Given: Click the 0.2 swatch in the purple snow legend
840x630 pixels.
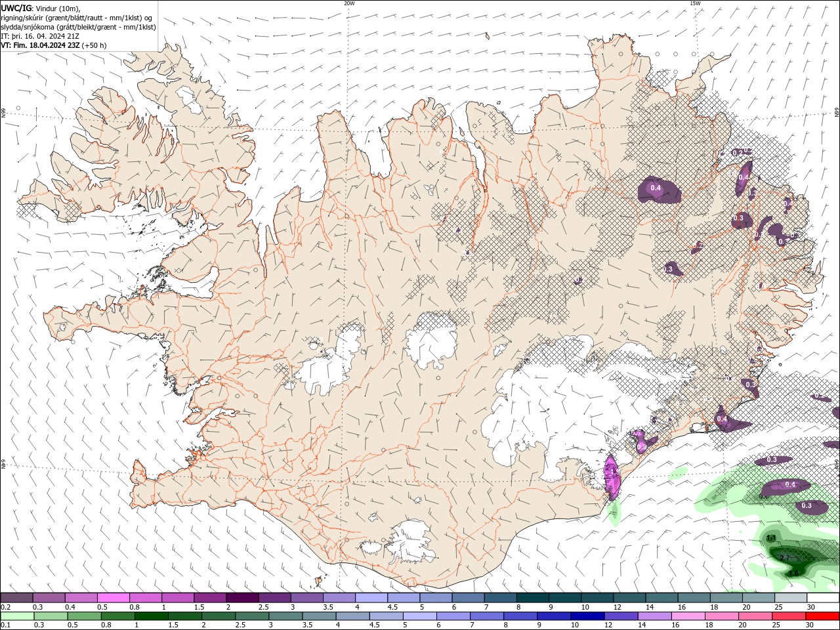Looking at the screenshot, I should [16, 598].
